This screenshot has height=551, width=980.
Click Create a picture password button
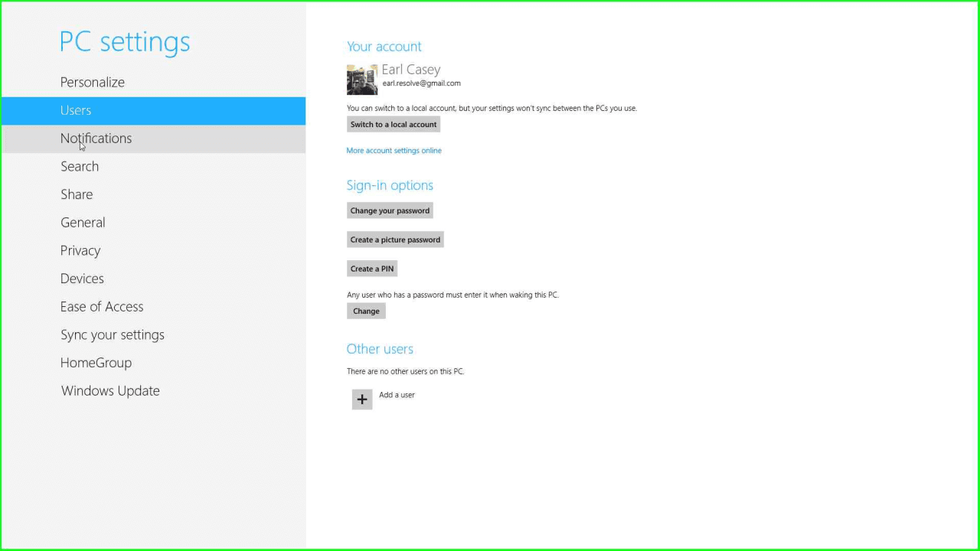(x=395, y=240)
